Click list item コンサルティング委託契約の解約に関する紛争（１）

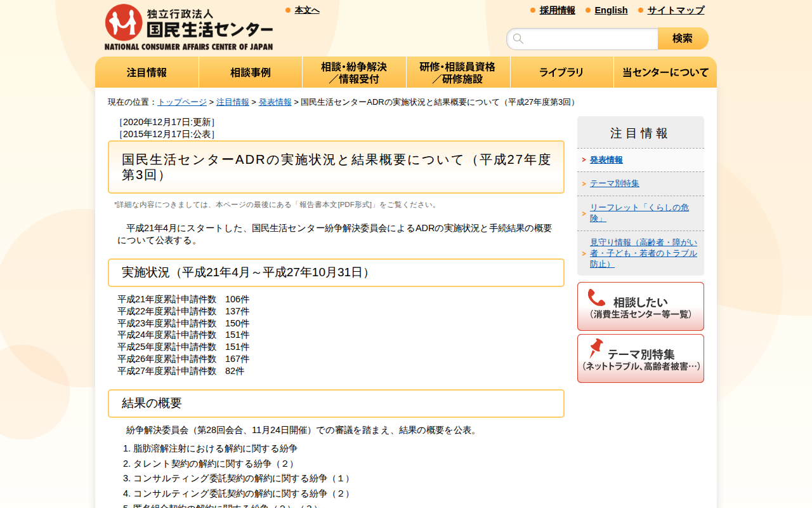[x=243, y=478]
